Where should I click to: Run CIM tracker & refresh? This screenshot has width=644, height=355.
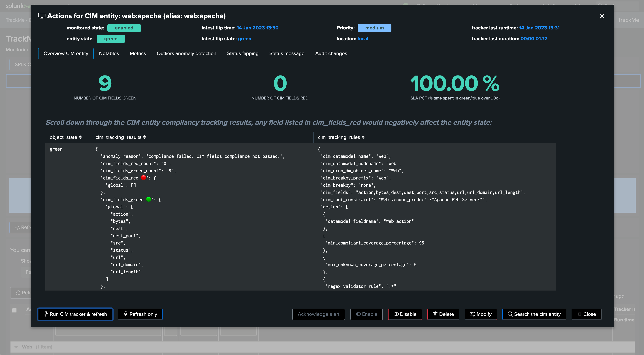(x=75, y=314)
